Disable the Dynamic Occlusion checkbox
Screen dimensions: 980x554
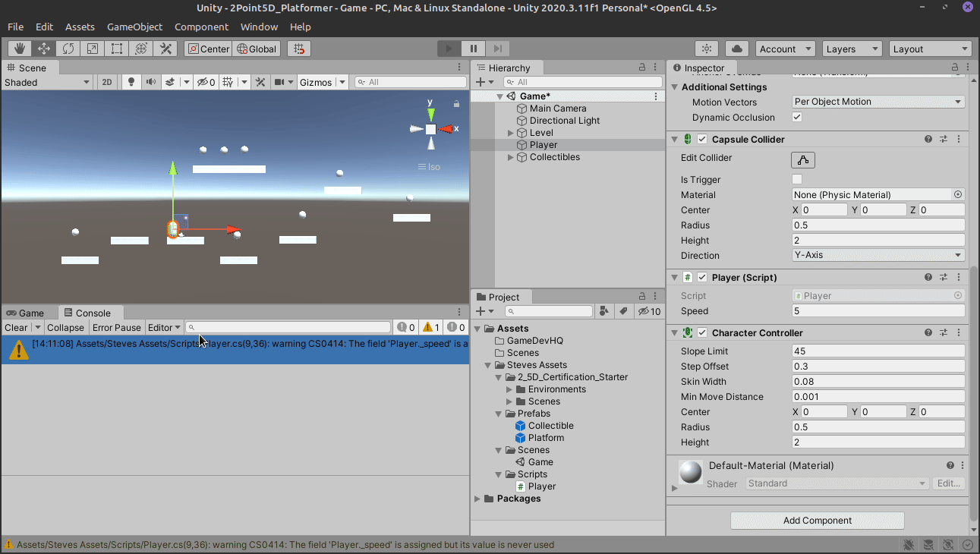(796, 117)
